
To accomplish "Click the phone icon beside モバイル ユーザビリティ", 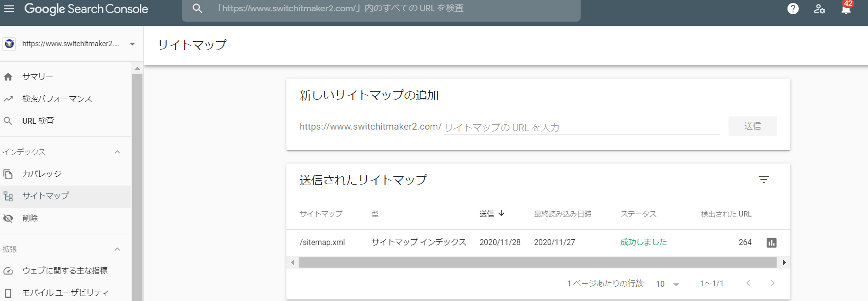I will [x=8, y=293].
